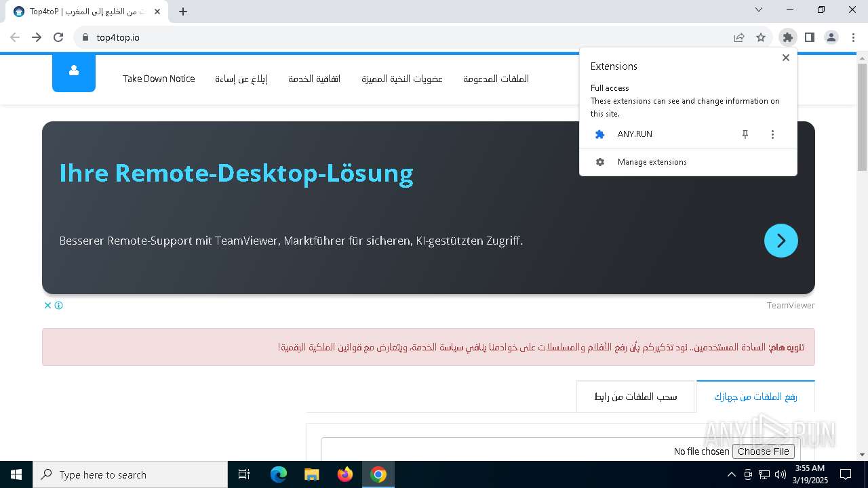
Task: Launch Microsoft Edge from taskbar
Action: [x=279, y=474]
